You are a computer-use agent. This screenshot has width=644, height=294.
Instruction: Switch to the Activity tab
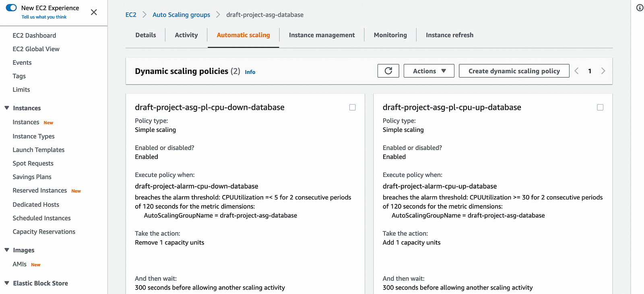click(186, 35)
